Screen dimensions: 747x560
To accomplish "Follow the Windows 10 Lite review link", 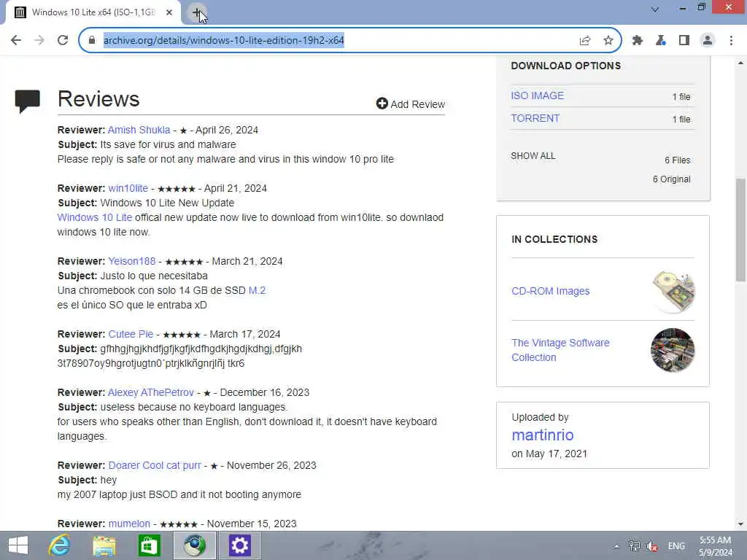I will 94,217.
